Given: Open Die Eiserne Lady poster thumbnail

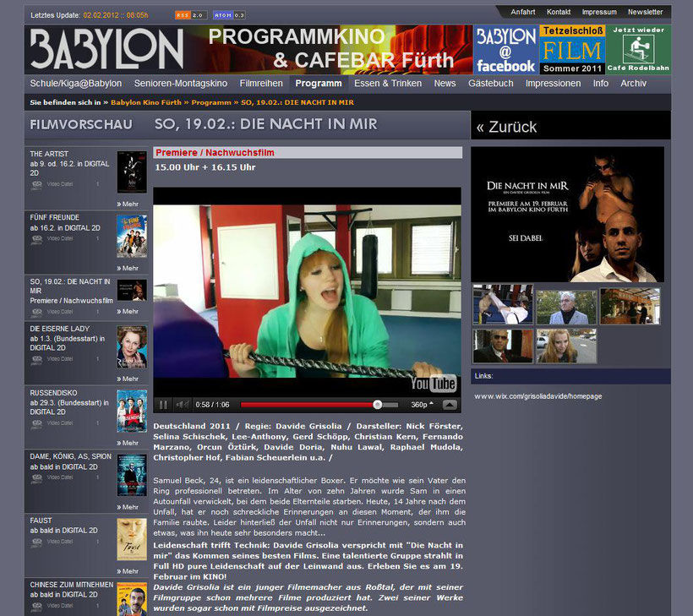Looking at the screenshot, I should pos(132,347).
